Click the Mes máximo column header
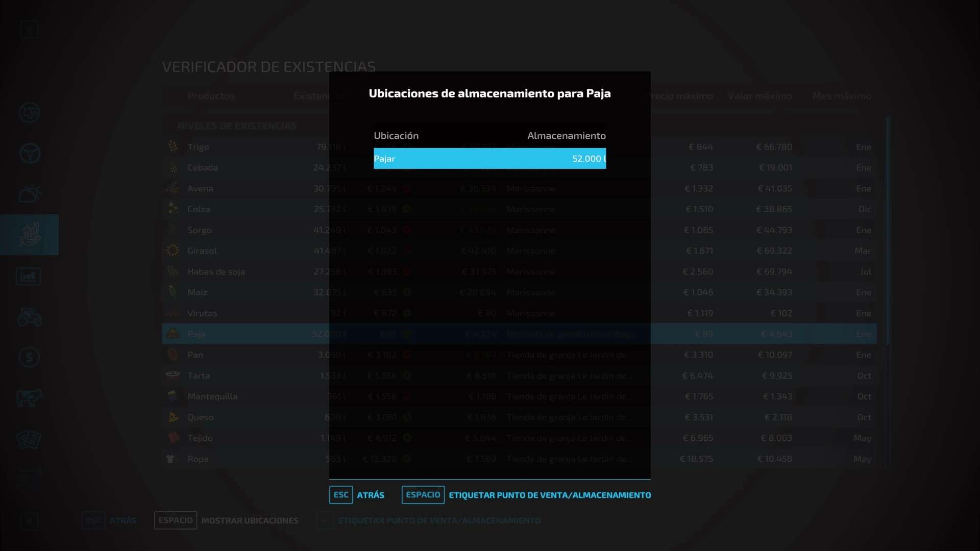Viewport: 980px width, 551px height. (841, 96)
